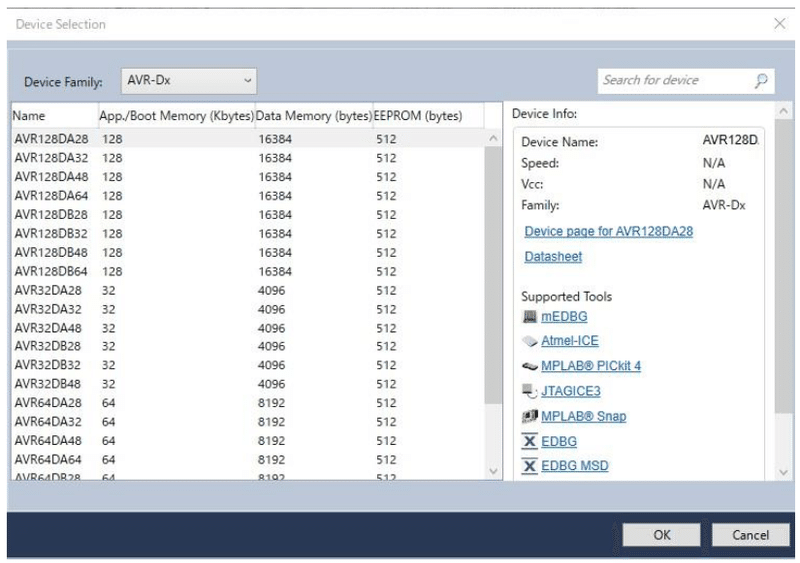Open the EDBG MSD link
The width and height of the screenshot is (800, 563).
pos(575,466)
